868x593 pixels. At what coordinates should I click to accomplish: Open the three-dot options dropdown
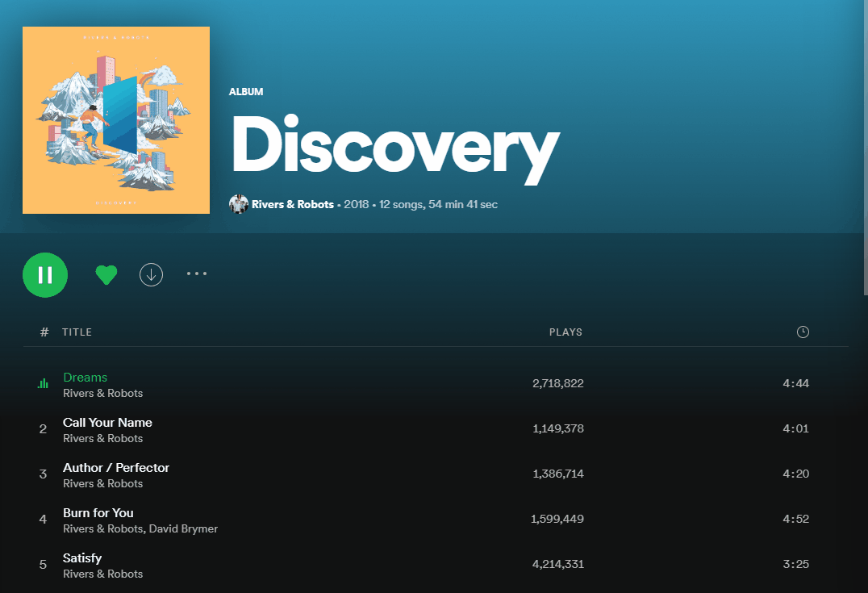pyautogui.click(x=196, y=274)
